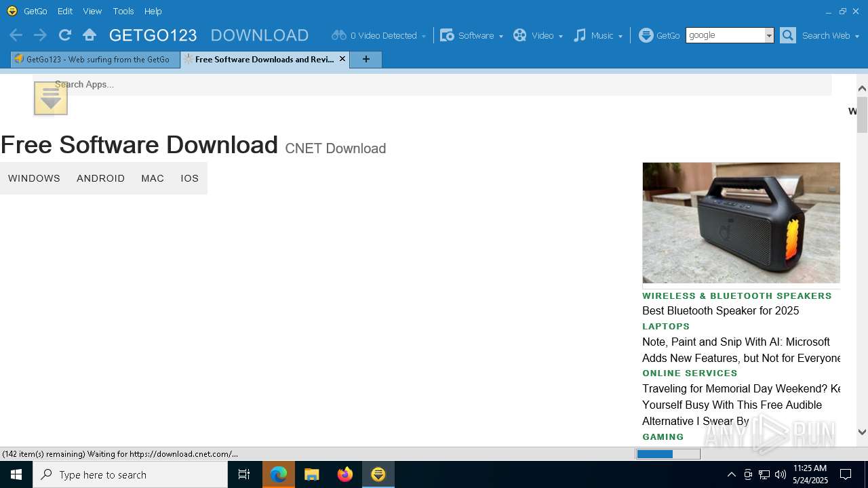Expand the Search Web dropdown arrow

(857, 36)
